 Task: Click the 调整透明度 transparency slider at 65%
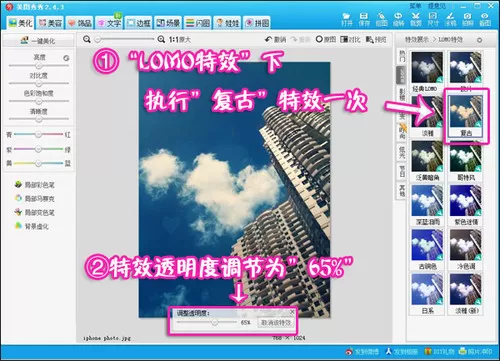207,322
